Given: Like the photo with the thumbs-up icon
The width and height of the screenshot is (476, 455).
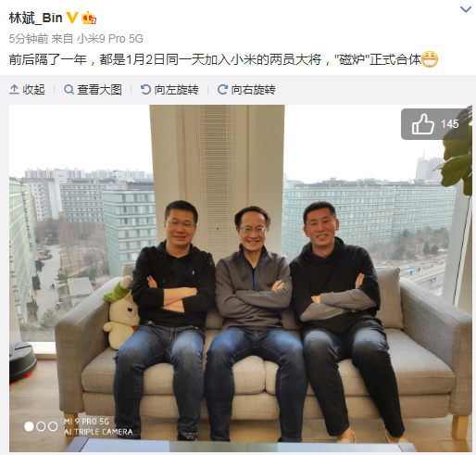Looking at the screenshot, I should coord(422,124).
